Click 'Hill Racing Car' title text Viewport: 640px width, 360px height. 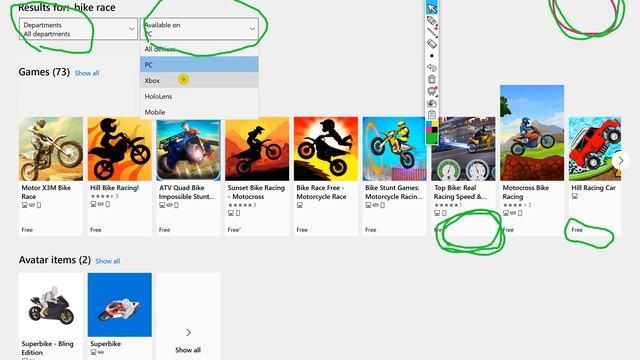(x=593, y=188)
